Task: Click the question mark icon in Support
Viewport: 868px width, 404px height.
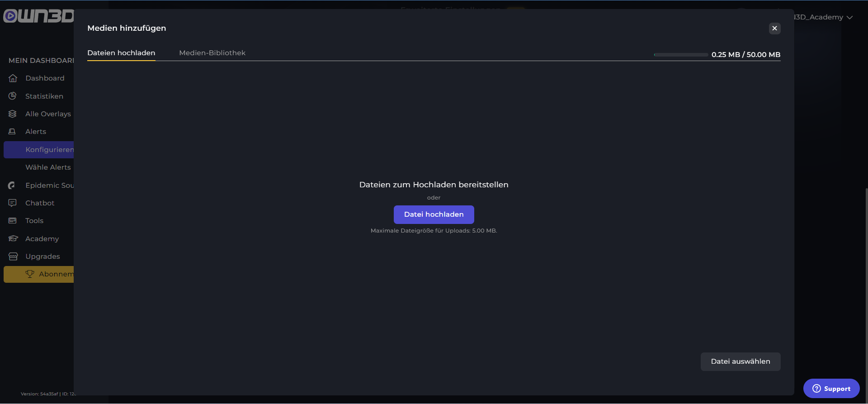Action: click(x=816, y=389)
